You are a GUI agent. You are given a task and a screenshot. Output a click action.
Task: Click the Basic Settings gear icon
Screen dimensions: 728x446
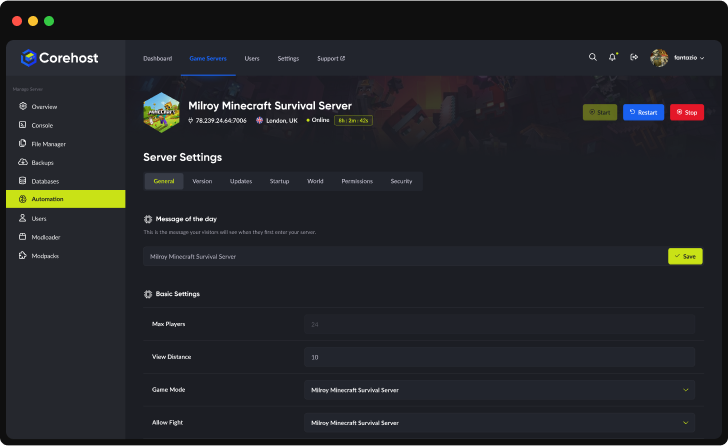click(148, 294)
